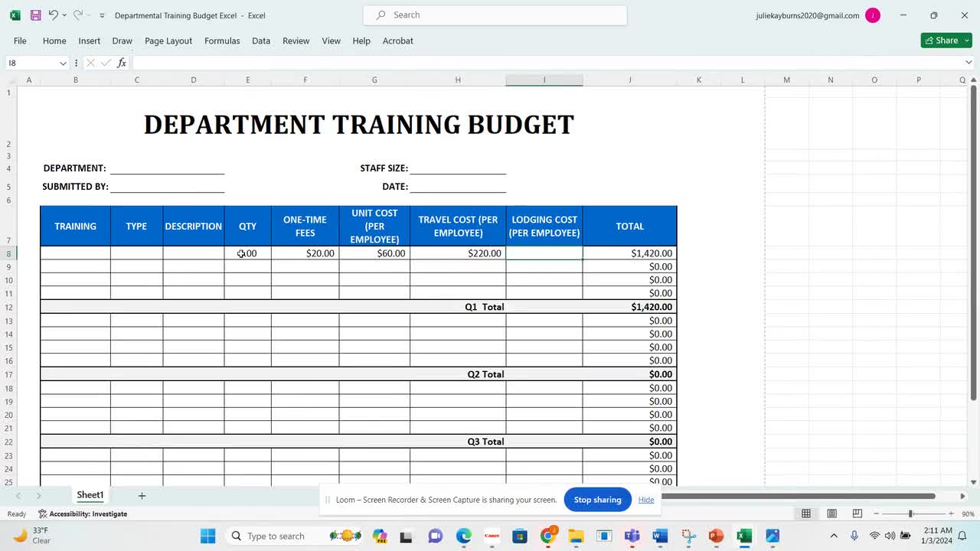The image size is (980, 551).
Task: Click Accessibility: Investigate in status bar
Action: click(x=83, y=514)
